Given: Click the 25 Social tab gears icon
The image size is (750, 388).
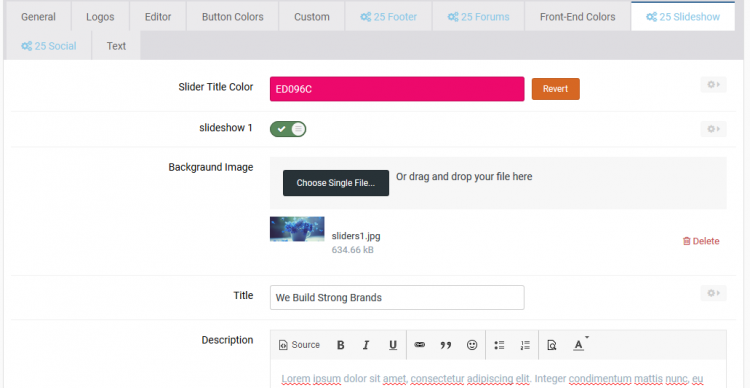Looking at the screenshot, I should tap(26, 46).
